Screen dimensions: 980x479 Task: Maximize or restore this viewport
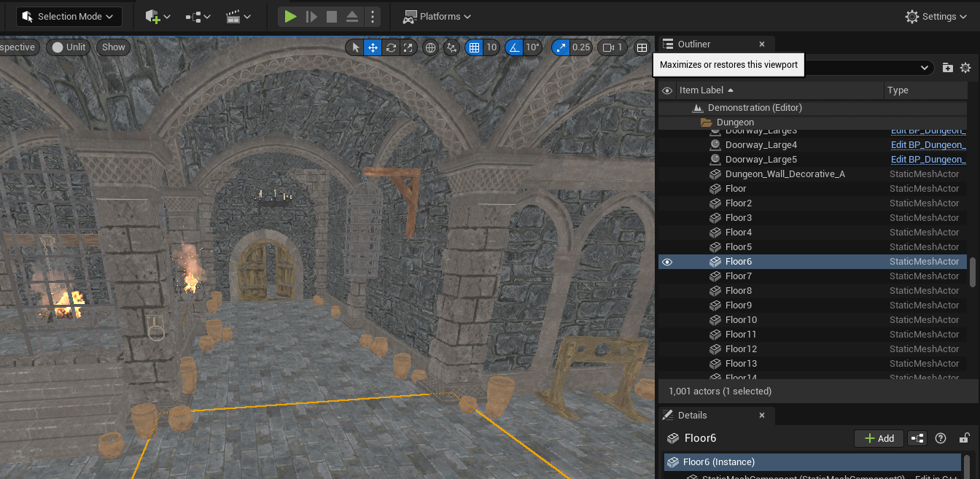642,47
